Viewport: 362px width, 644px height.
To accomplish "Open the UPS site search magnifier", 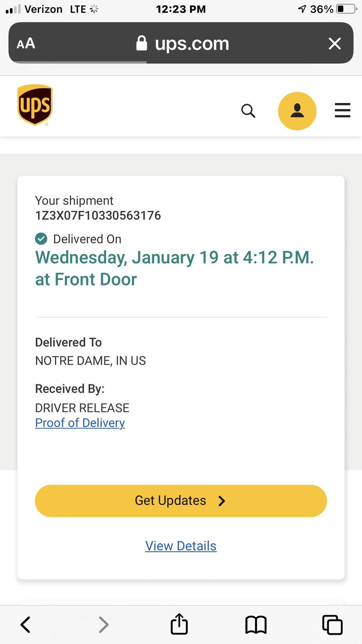I will click(x=248, y=111).
